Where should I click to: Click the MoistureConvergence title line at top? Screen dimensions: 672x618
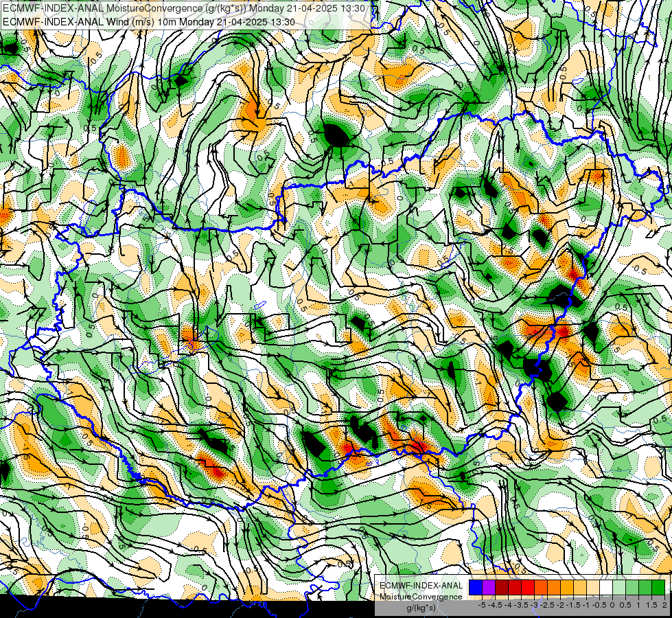pos(184,8)
